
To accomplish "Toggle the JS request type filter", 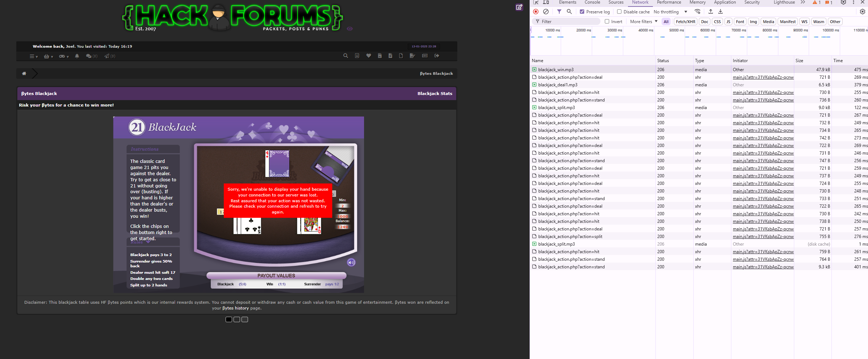I will [x=728, y=22].
